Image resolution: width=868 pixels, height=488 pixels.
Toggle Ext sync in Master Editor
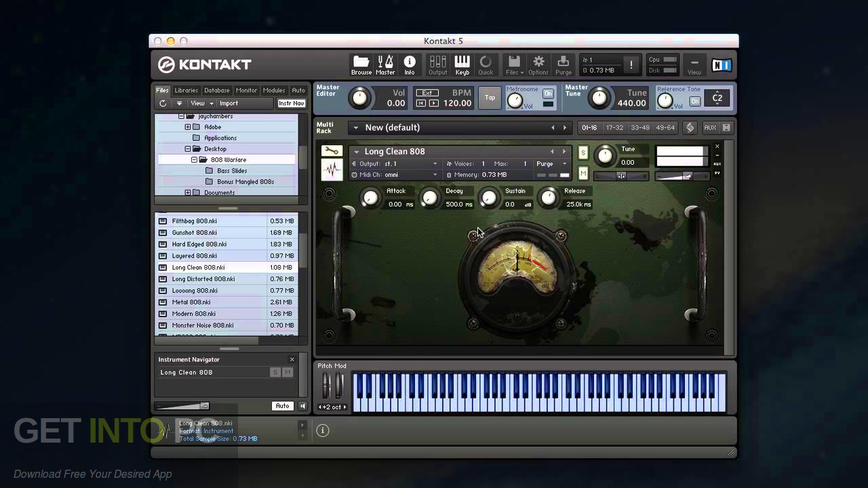pos(427,93)
